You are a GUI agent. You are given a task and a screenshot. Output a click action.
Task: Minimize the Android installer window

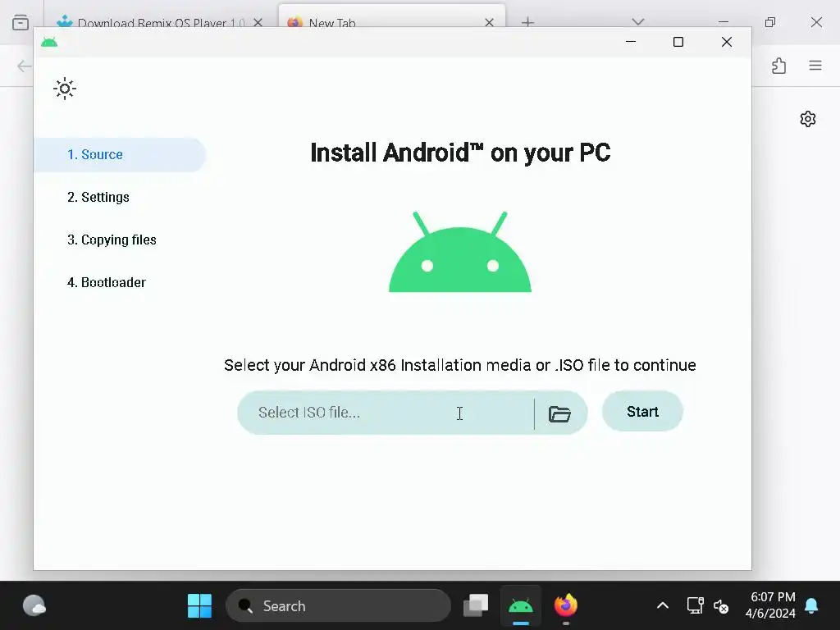click(x=631, y=42)
